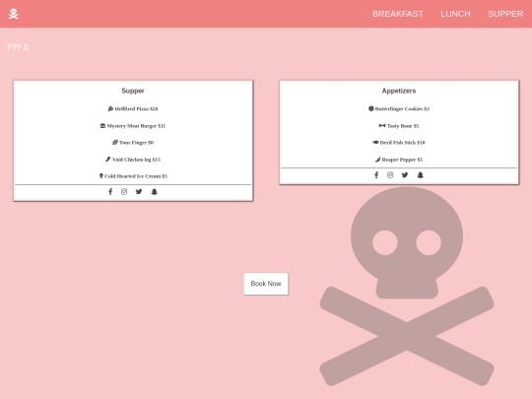Select the "Devil Fish Stick $10" text
The width and height of the screenshot is (532, 399).
click(x=402, y=143)
